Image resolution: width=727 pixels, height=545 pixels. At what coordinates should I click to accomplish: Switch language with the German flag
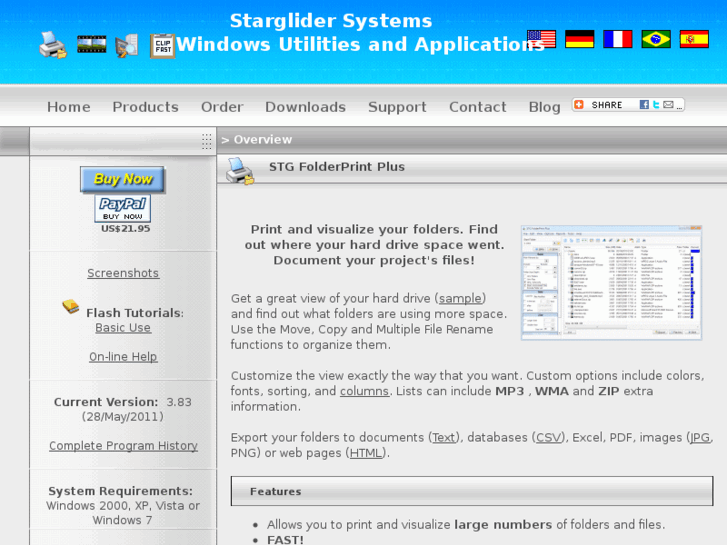pyautogui.click(x=580, y=39)
